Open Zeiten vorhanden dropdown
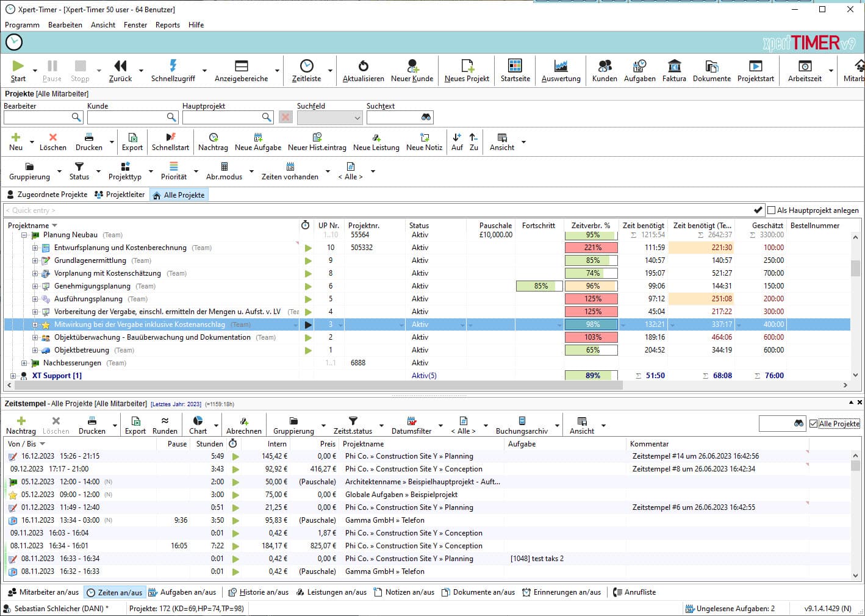Screen dimensions: 865x616 click(x=328, y=171)
